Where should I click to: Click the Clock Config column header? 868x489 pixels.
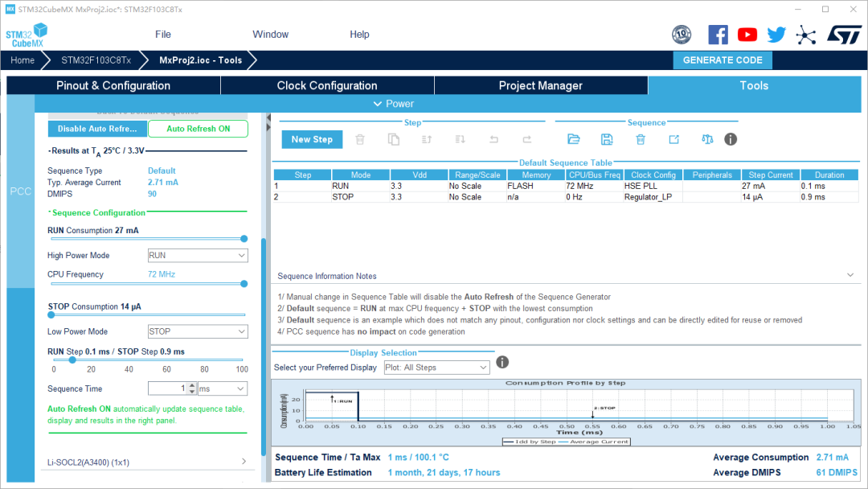(653, 175)
